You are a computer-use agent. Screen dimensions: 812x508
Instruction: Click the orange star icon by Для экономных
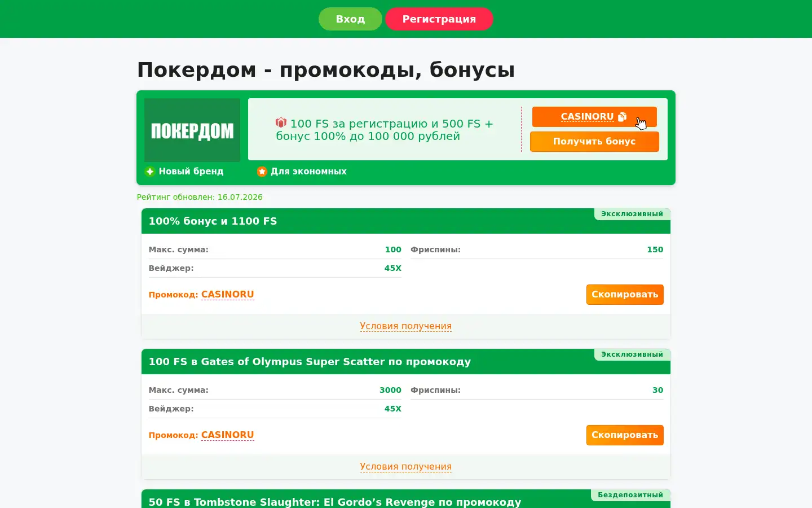[262, 172]
